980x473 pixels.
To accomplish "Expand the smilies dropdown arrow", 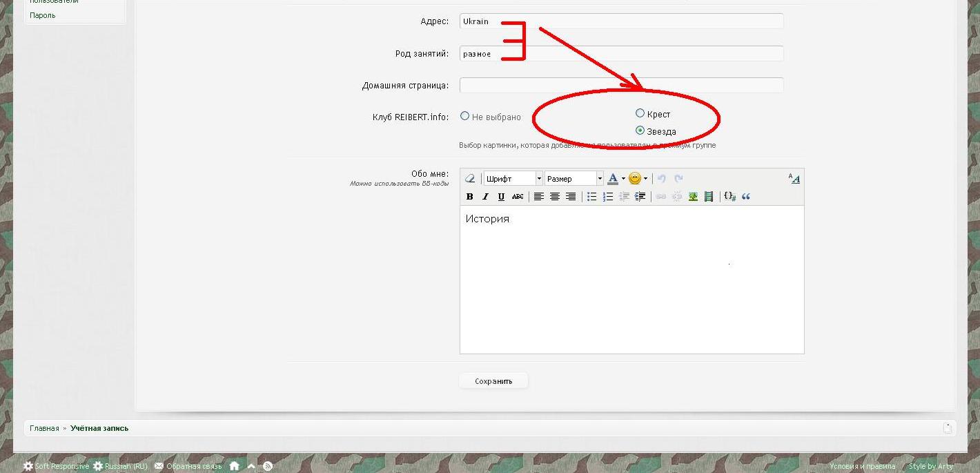I will (x=645, y=178).
